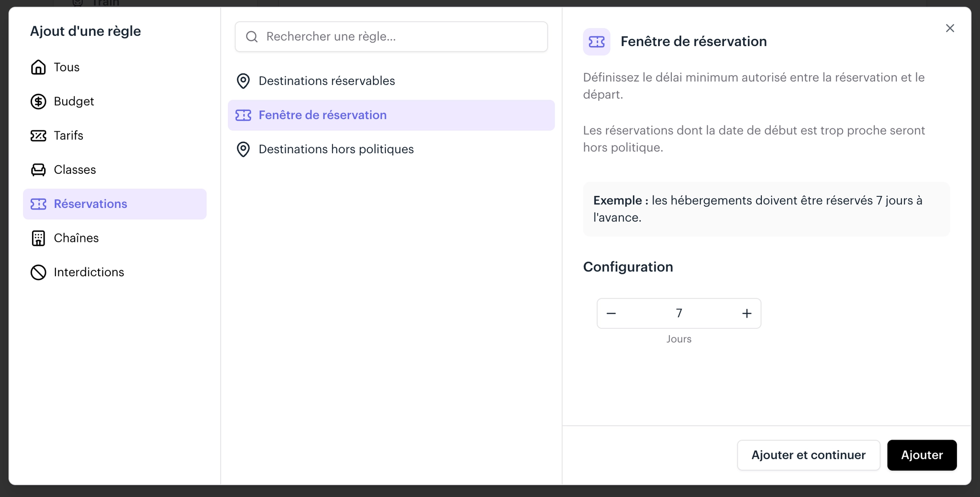Viewport: 980px width, 497px height.
Task: Click the black Ajouter button
Action: (x=922, y=455)
